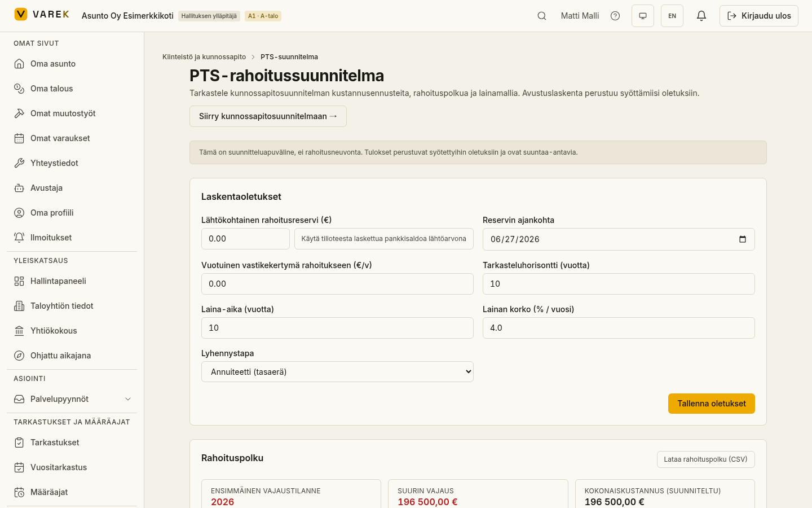Focus Vuotuinen vastikekertymä input field
This screenshot has width=812, height=508.
[x=337, y=284]
